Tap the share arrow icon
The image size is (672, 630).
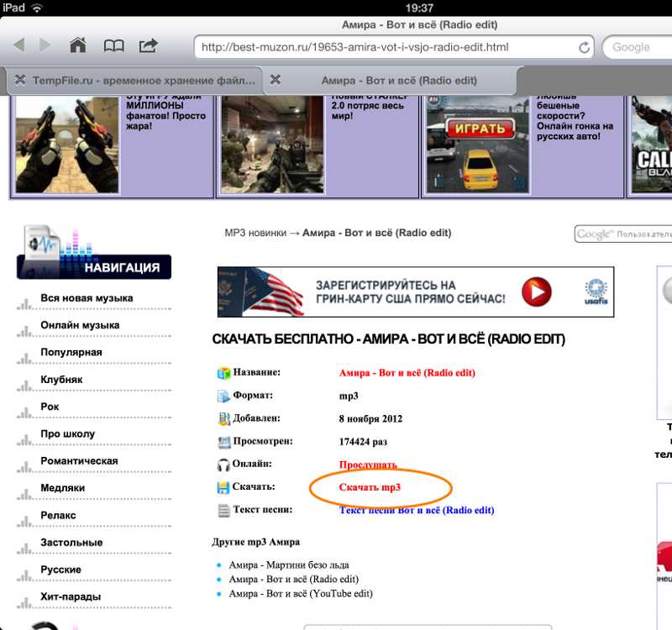[149, 45]
